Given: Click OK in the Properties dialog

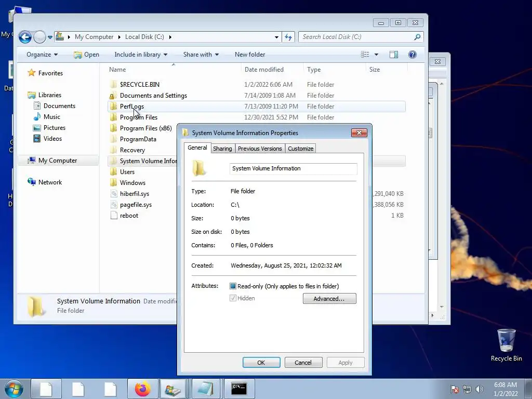Looking at the screenshot, I should point(261,362).
